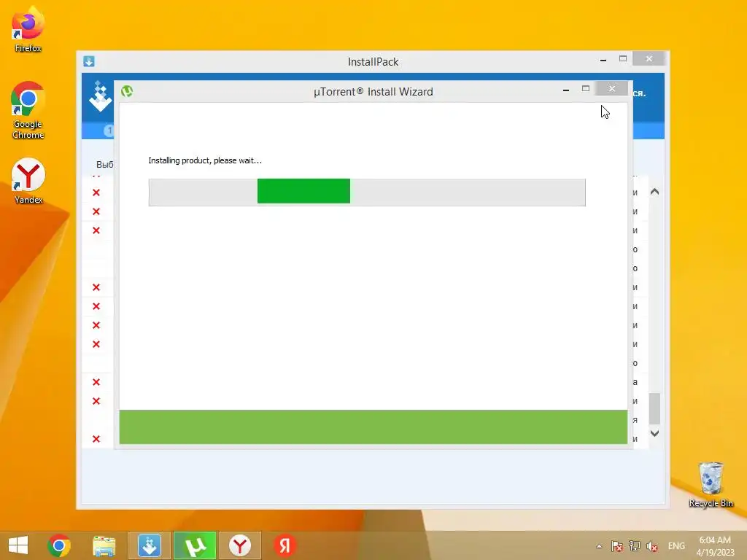Image resolution: width=747 pixels, height=560 pixels.
Task: Switch to µTorrent taskbar button
Action: coord(195,545)
